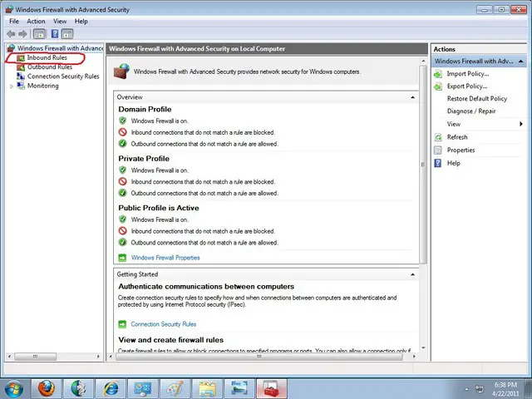Viewport: 532px width, 399px height.
Task: Open the Help menu in menu bar
Action: (81, 22)
